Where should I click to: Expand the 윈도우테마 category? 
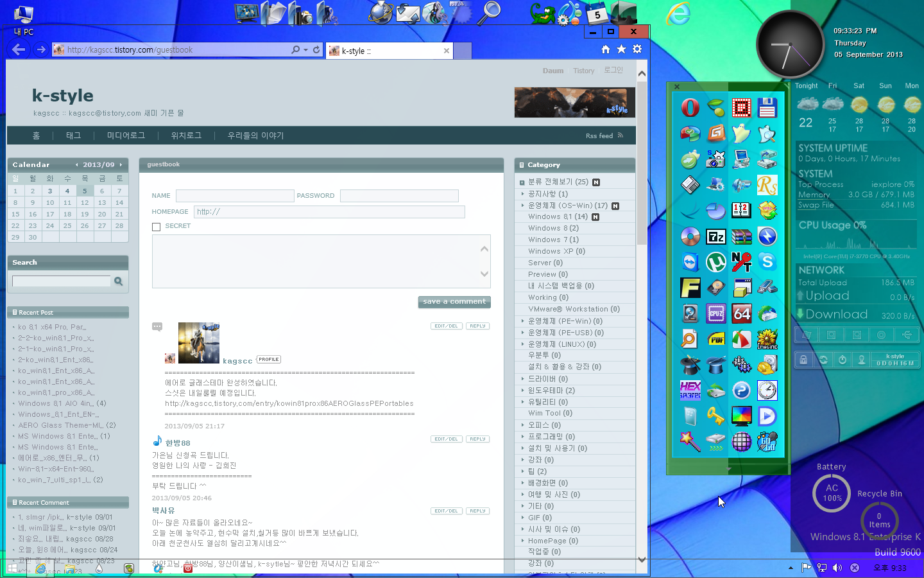click(x=522, y=390)
